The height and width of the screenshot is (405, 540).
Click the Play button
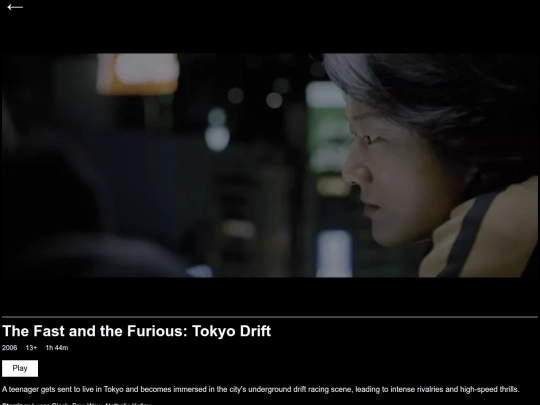(x=20, y=368)
